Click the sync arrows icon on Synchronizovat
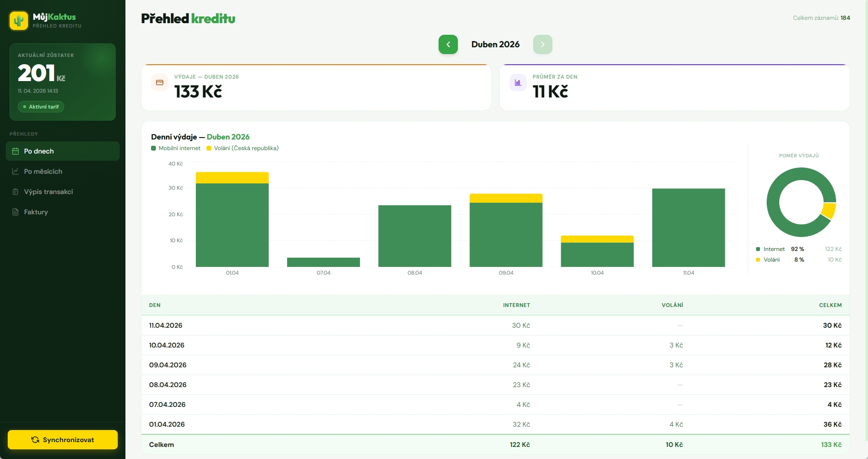Image resolution: width=868 pixels, height=459 pixels. [x=35, y=440]
